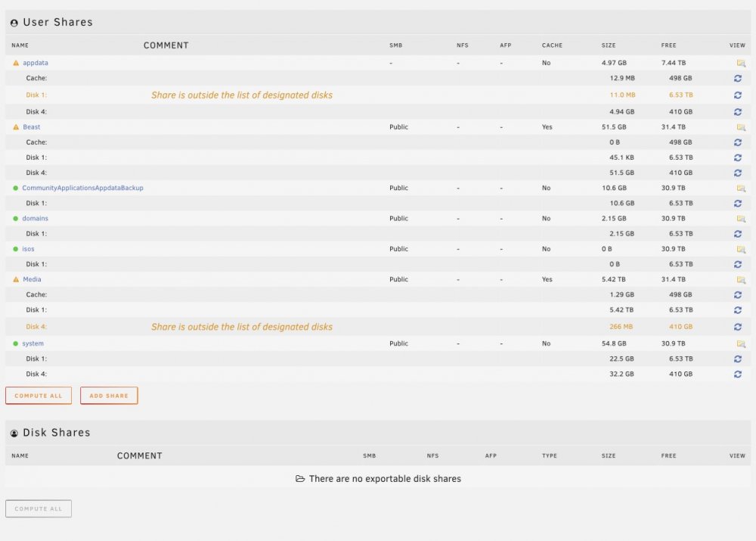Click the 54.8 GB size of system
The image size is (756, 541).
[614, 344]
